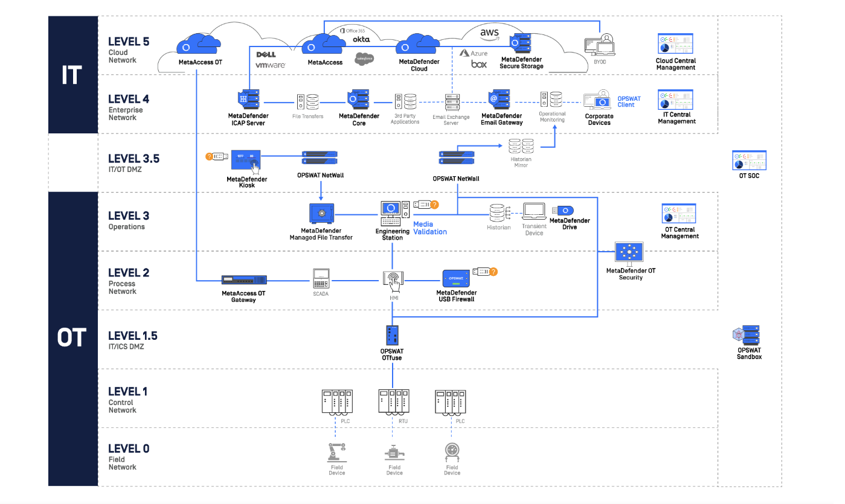The image size is (845, 504).
Task: Select the OPSWAT OTfuse device icon
Action: 391,335
